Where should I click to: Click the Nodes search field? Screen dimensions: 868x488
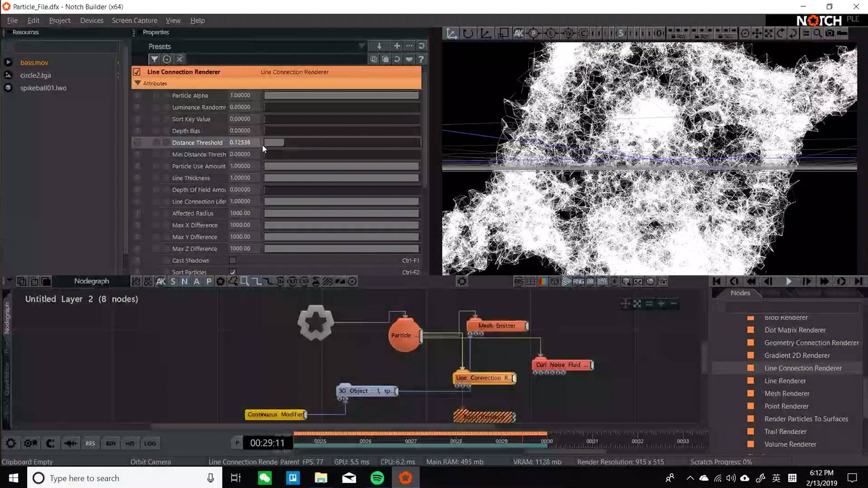click(792, 307)
